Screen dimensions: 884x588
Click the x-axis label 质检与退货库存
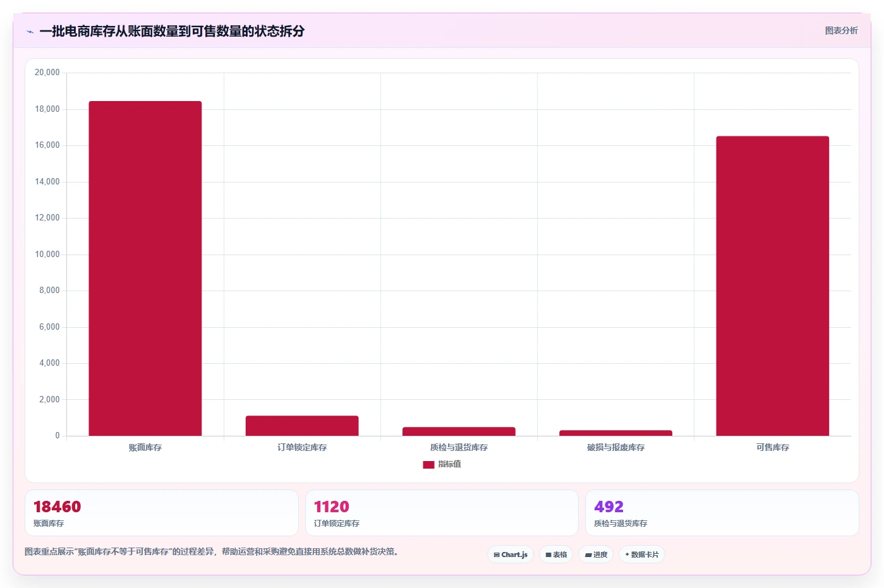click(x=459, y=447)
